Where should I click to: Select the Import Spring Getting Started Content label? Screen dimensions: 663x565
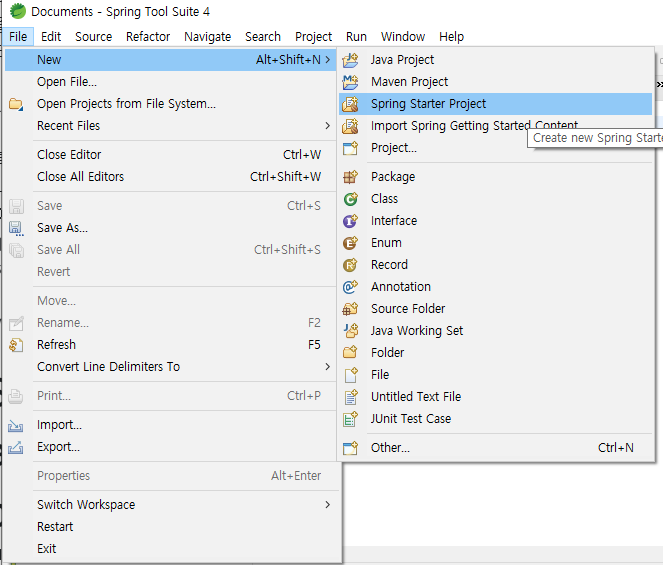[474, 126]
